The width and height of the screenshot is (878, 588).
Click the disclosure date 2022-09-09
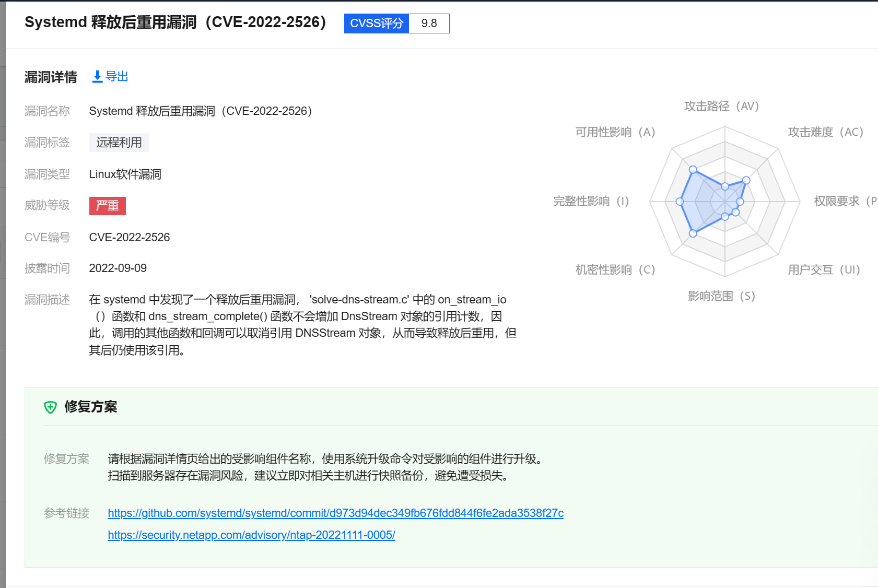pyautogui.click(x=118, y=268)
